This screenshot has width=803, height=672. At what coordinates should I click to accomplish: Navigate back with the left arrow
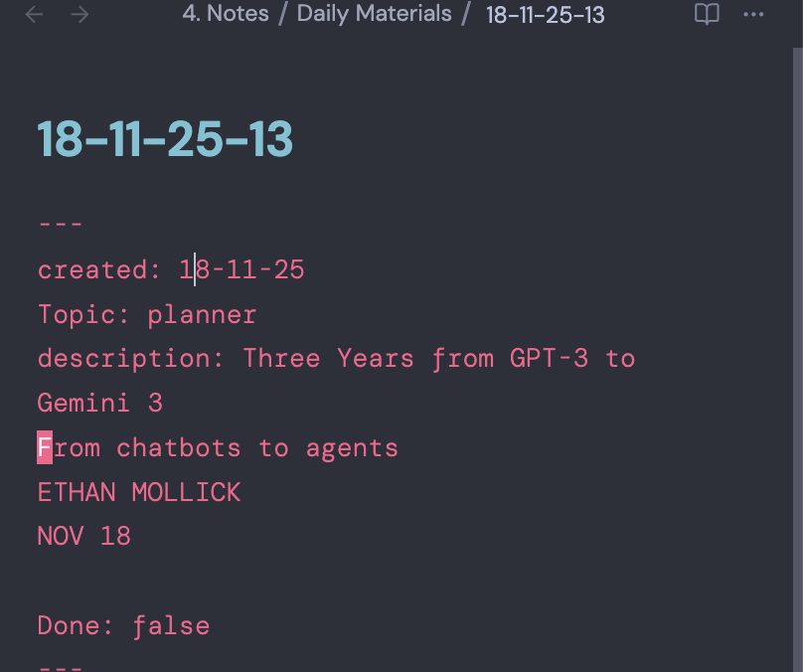tap(35, 15)
